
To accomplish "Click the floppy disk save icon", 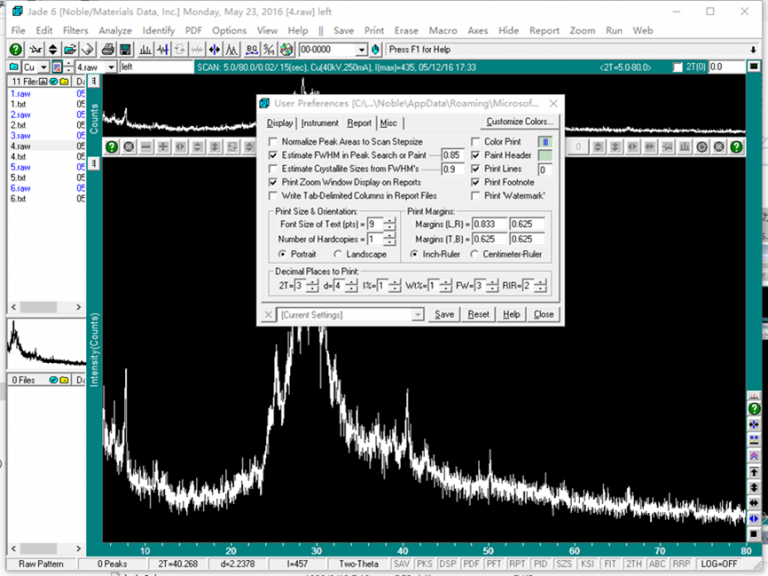I will [x=125, y=49].
